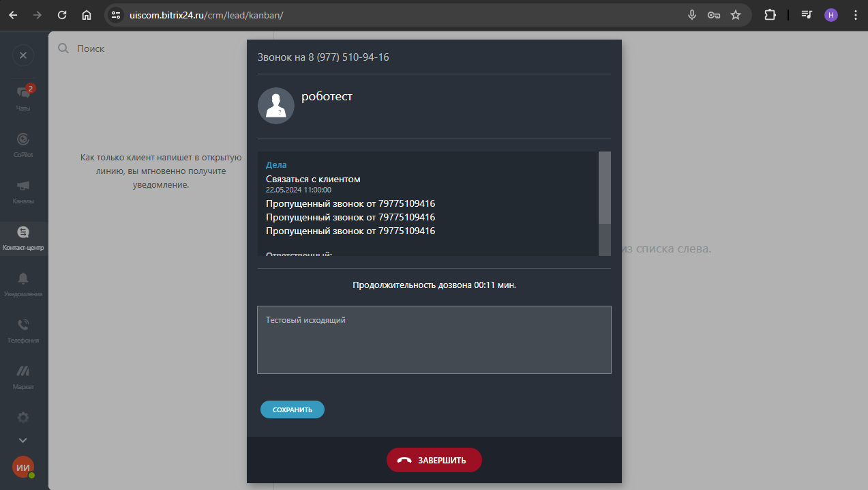Image resolution: width=868 pixels, height=490 pixels.
Task: Open Contact Center in the sidebar
Action: coord(23,237)
